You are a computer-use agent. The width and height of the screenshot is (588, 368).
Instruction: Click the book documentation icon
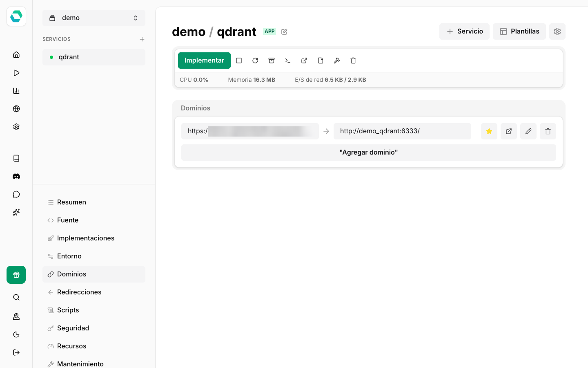tap(16, 158)
